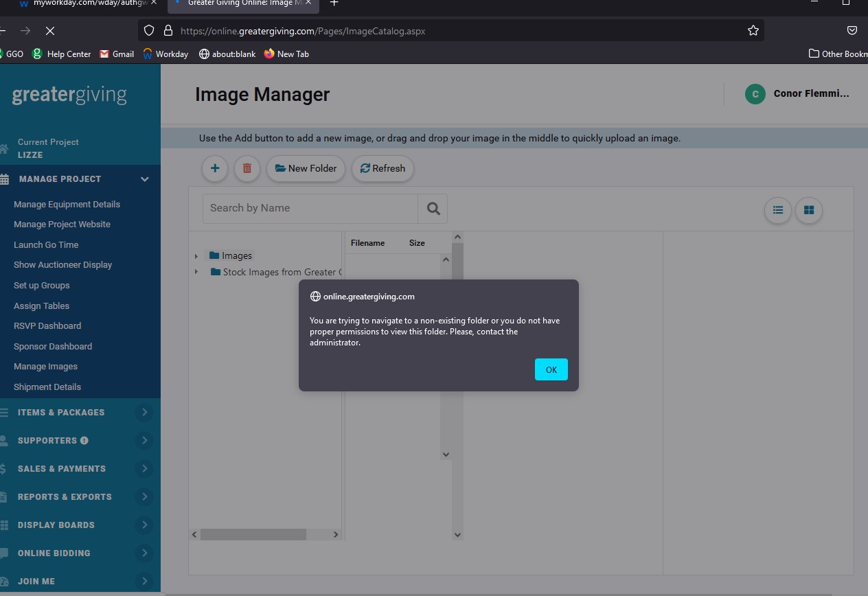The width and height of the screenshot is (868, 596).
Task: Sort files by Size column
Action: (x=417, y=243)
